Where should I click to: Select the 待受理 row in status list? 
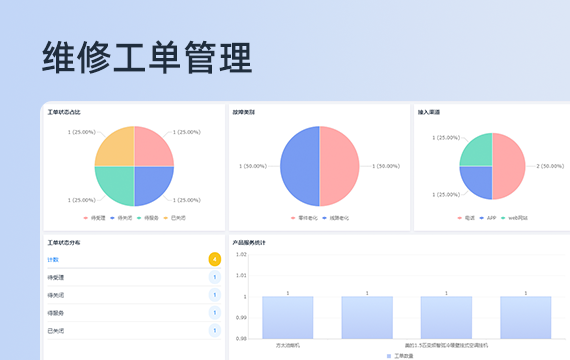coord(134,277)
